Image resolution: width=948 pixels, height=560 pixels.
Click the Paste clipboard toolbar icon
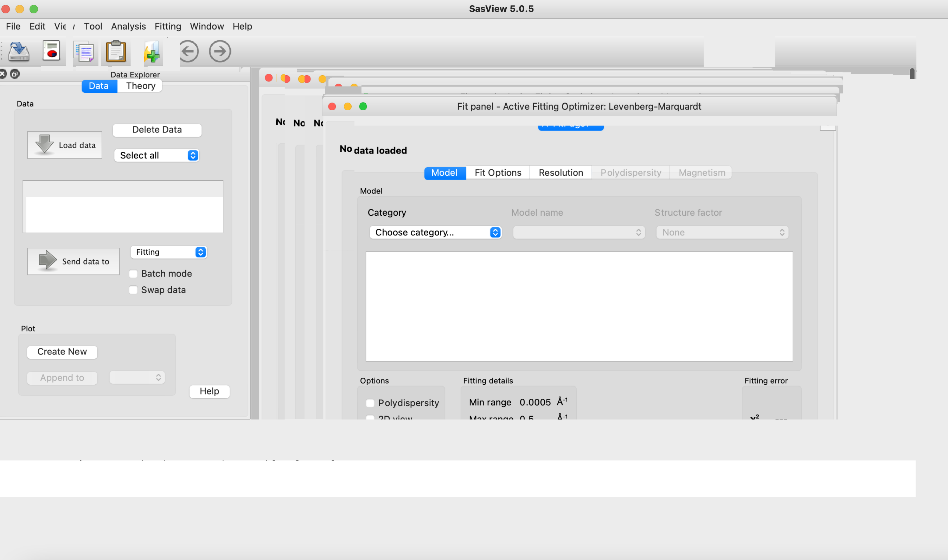pyautogui.click(x=116, y=51)
